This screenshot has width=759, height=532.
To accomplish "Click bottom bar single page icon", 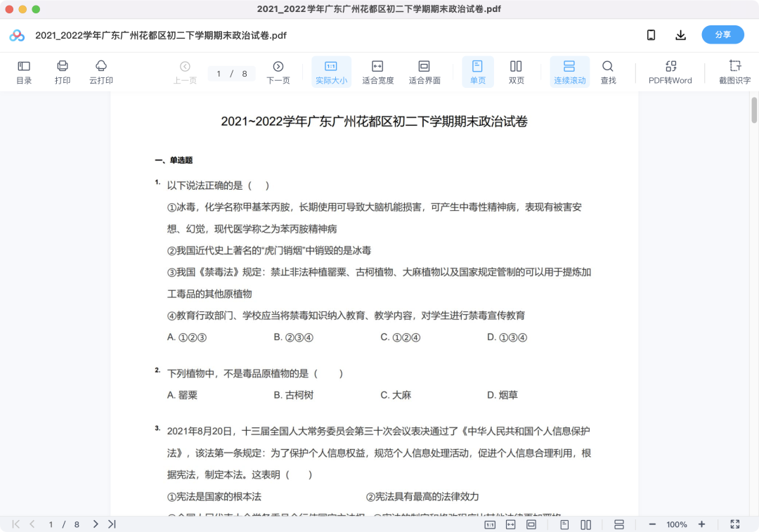I will (x=564, y=524).
